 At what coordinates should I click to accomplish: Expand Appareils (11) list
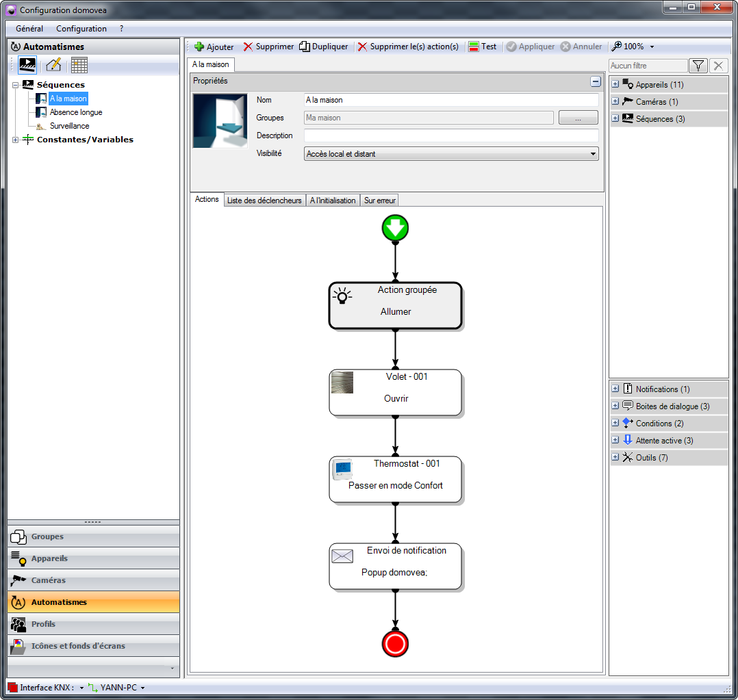pos(615,84)
